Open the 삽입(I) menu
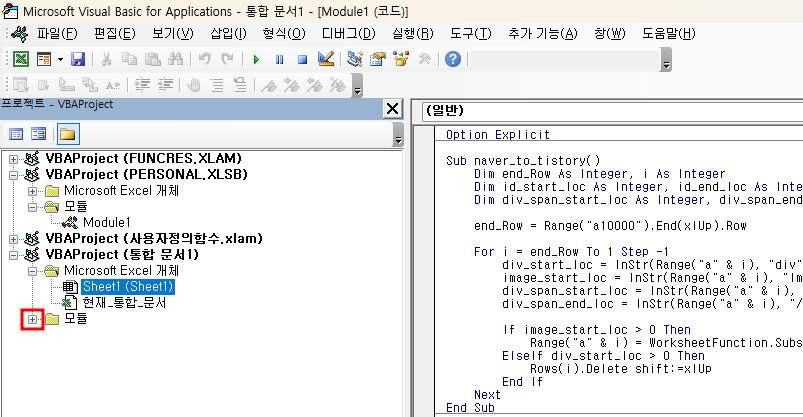Screen dimensions: 803x417 tap(228, 34)
